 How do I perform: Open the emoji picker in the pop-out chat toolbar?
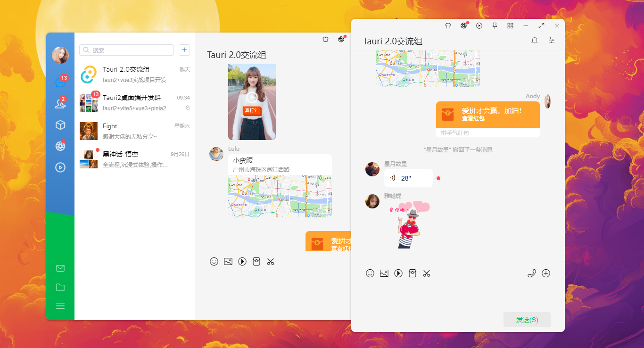click(x=370, y=273)
